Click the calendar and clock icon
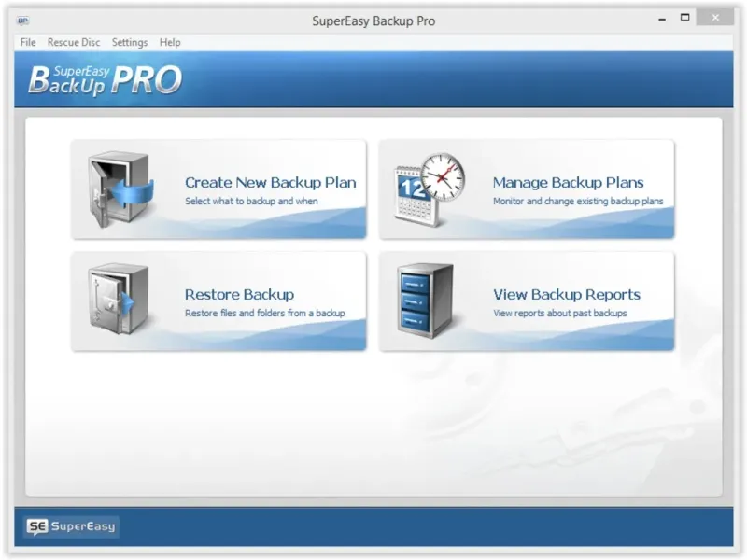747x560 pixels. coord(430,189)
